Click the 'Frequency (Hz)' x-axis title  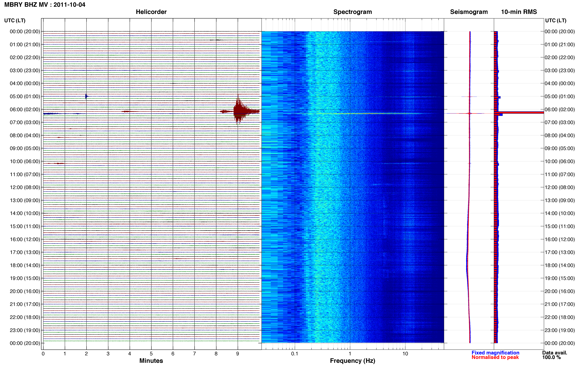352,361
